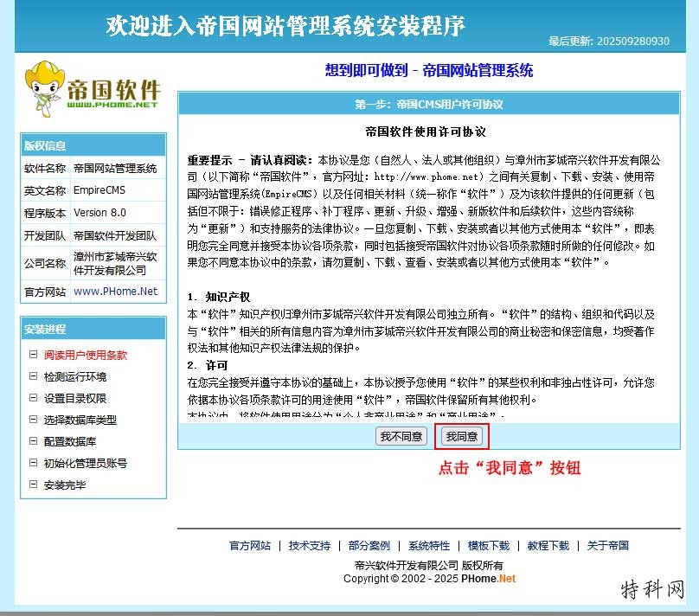Click the box icon beside 阅读用户使用条款
This screenshot has height=616, width=699.
tap(33, 355)
